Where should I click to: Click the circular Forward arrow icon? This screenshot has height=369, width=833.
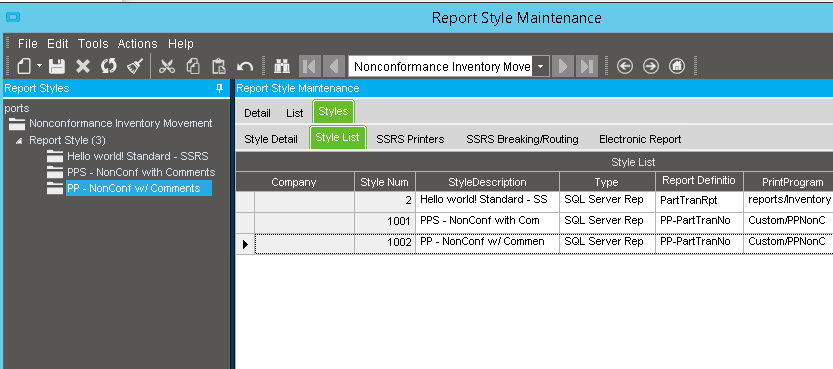click(651, 66)
